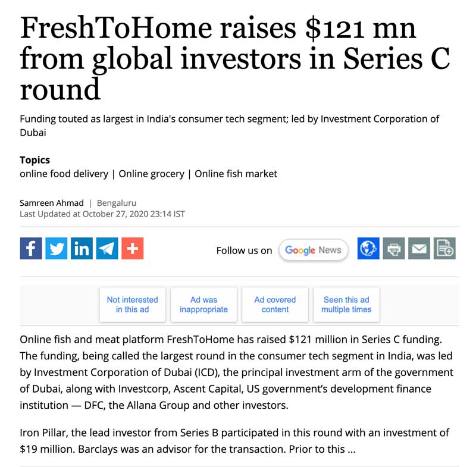The image size is (476, 467).
Task: Click the FreshToHome article headline
Action: coord(234,59)
